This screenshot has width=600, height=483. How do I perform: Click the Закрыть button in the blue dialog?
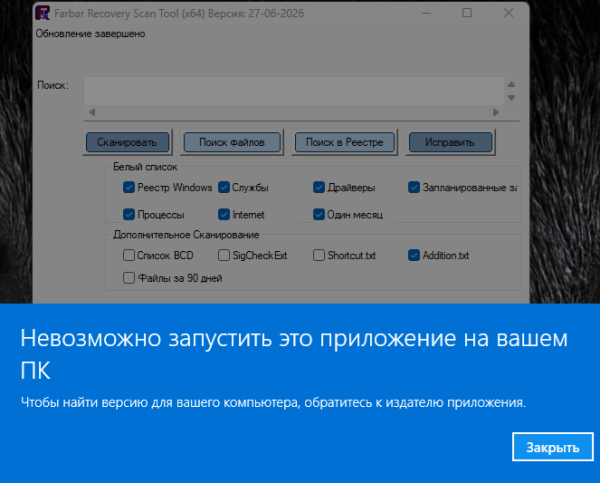click(x=553, y=447)
